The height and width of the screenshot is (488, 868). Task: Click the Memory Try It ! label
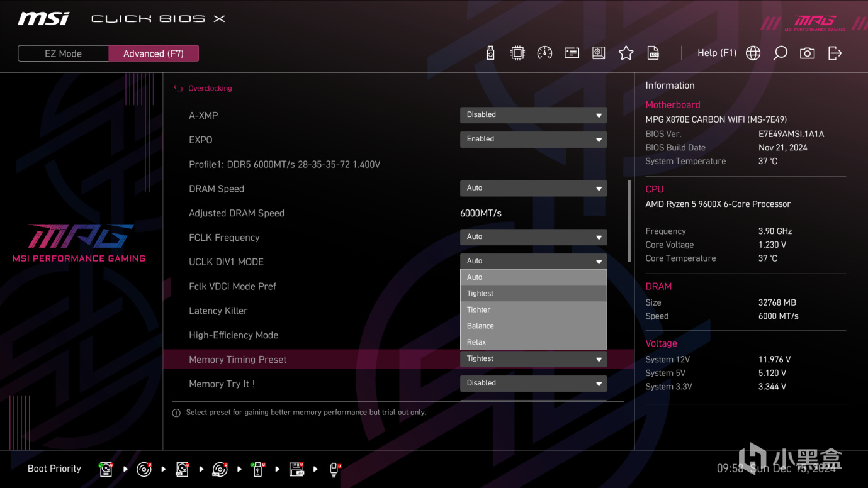coord(222,384)
